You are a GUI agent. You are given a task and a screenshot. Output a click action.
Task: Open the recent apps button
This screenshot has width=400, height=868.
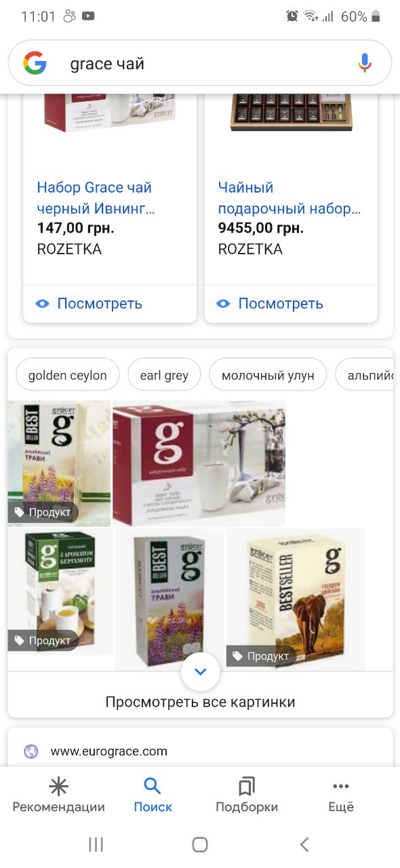click(96, 844)
